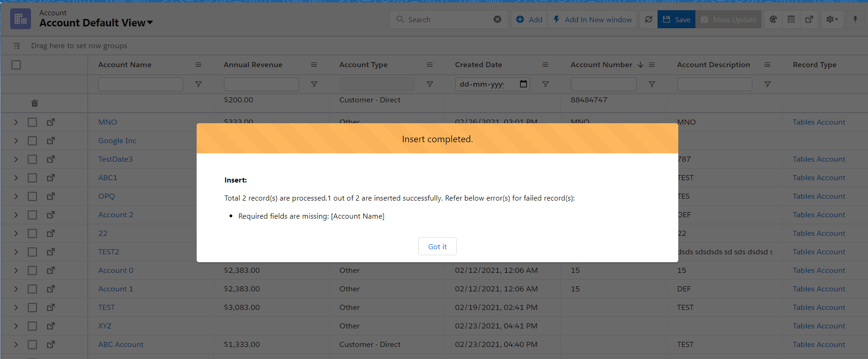Clear the search box with X icon
Image resolution: width=868 pixels, height=359 pixels.
[497, 19]
